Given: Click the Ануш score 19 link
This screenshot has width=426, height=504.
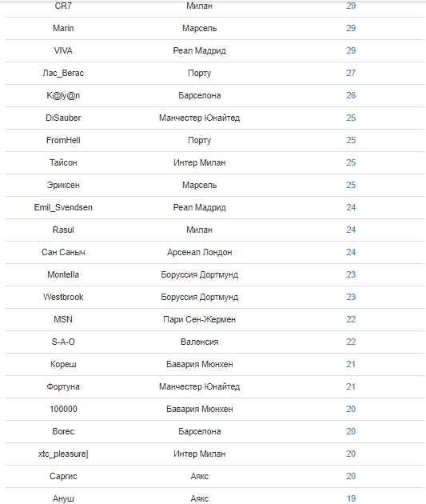Looking at the screenshot, I should pos(351,499).
